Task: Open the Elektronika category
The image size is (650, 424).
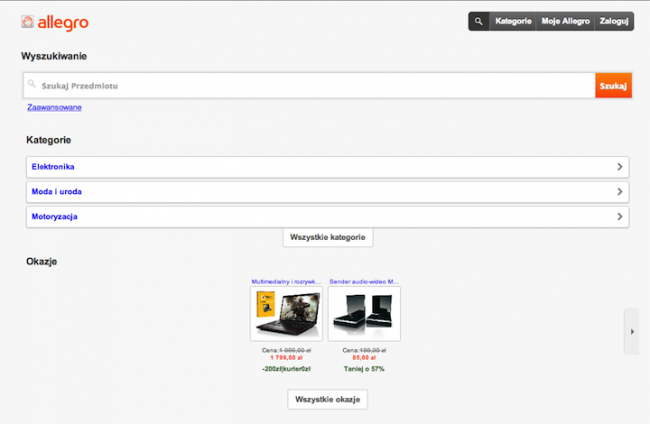Action: click(x=327, y=167)
